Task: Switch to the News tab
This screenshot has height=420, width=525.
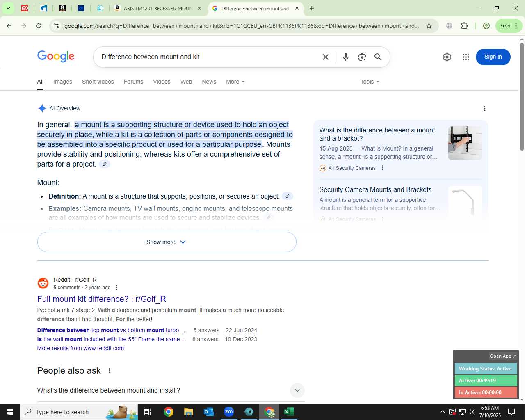Action: [x=209, y=82]
